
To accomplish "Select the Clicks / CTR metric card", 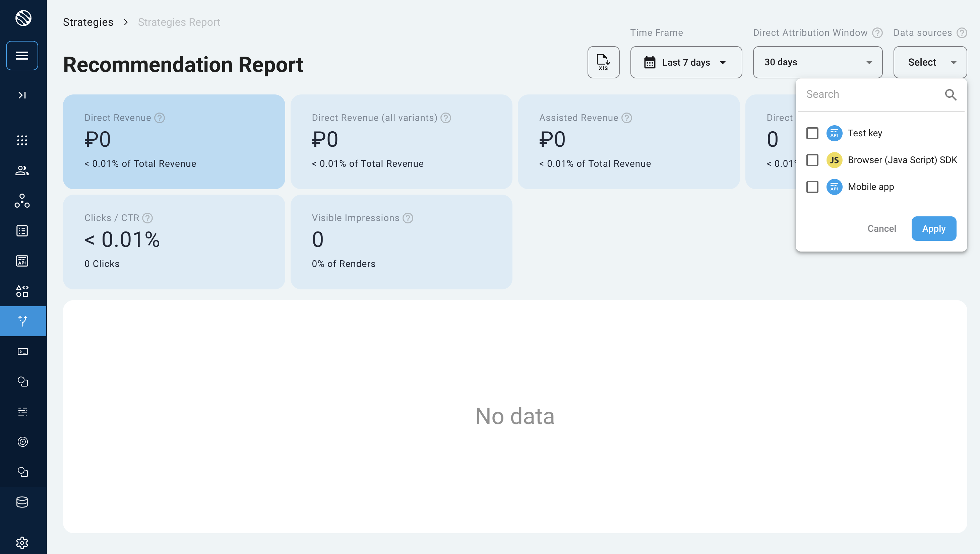I will (174, 241).
